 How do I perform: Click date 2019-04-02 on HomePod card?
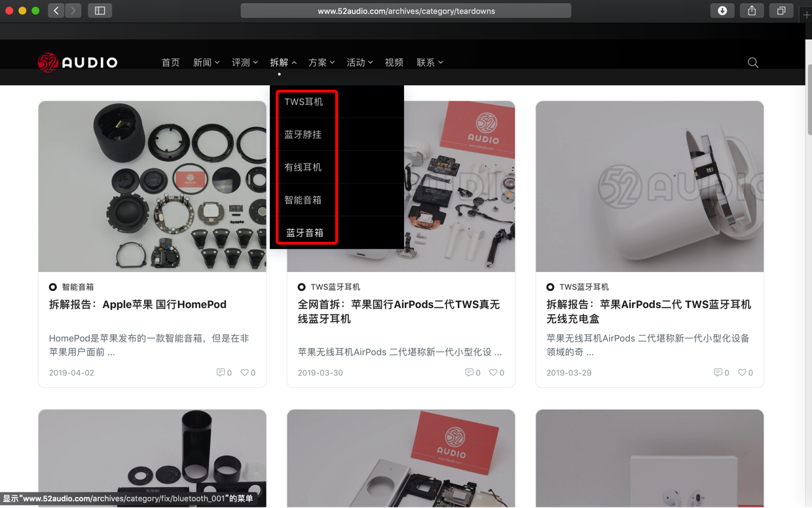(71, 372)
